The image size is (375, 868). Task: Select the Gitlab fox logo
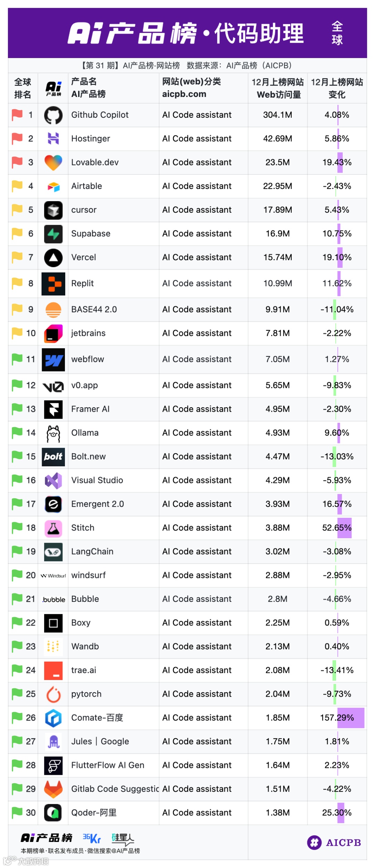pos(53,789)
